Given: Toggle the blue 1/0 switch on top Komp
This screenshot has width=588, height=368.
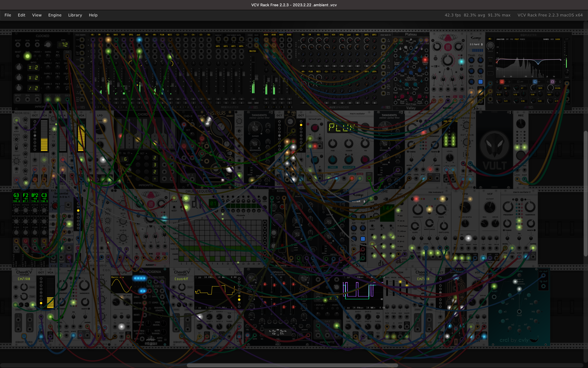Looking at the screenshot, I should pos(481,82).
